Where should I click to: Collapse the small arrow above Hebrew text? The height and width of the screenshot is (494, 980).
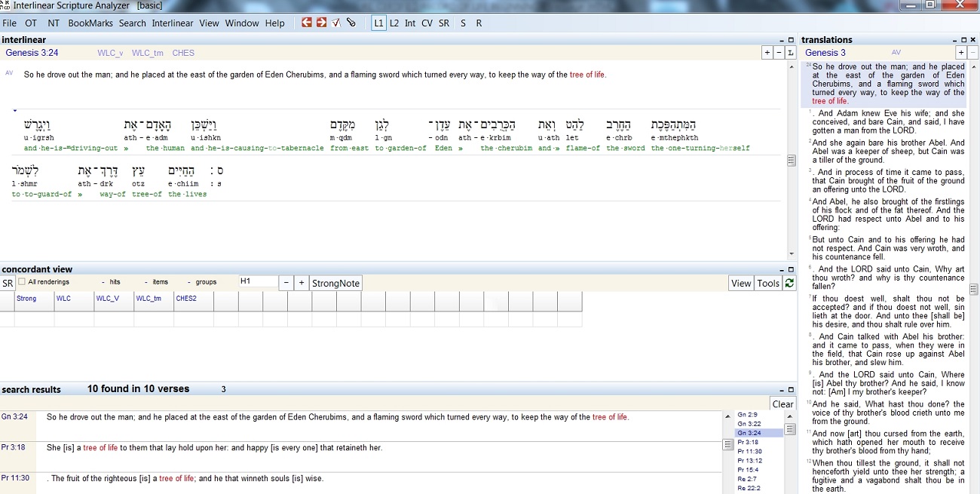click(x=15, y=110)
